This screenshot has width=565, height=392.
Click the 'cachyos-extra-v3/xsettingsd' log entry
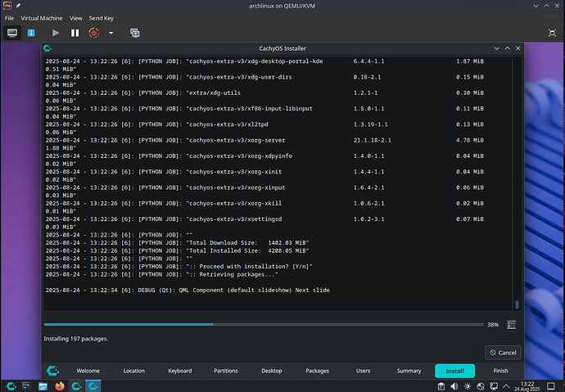(x=264, y=223)
